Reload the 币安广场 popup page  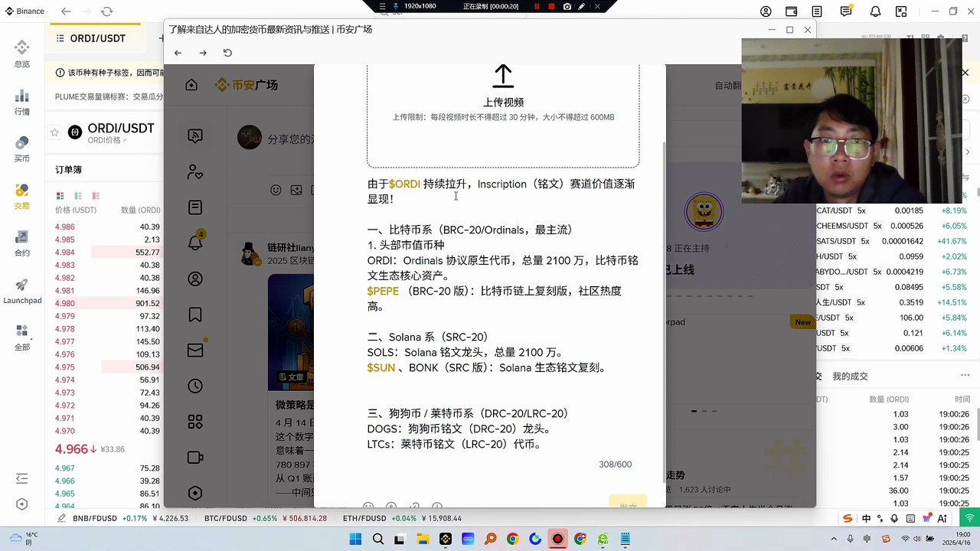point(227,53)
